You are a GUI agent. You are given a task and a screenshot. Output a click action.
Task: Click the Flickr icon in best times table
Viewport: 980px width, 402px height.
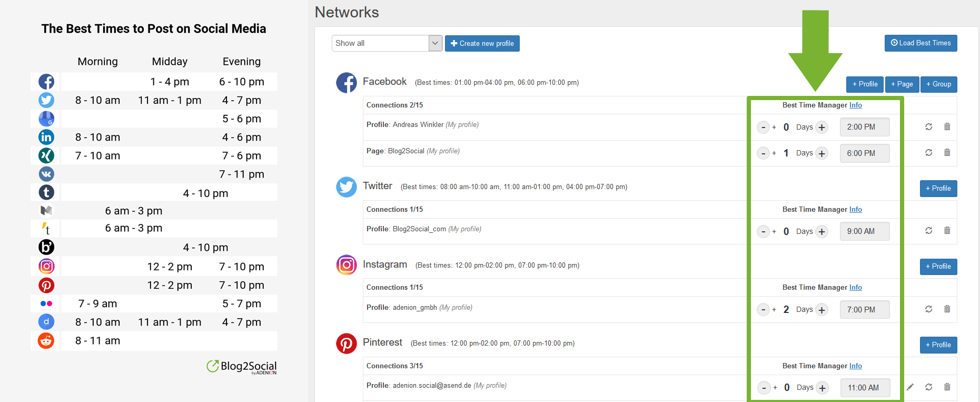[x=46, y=303]
